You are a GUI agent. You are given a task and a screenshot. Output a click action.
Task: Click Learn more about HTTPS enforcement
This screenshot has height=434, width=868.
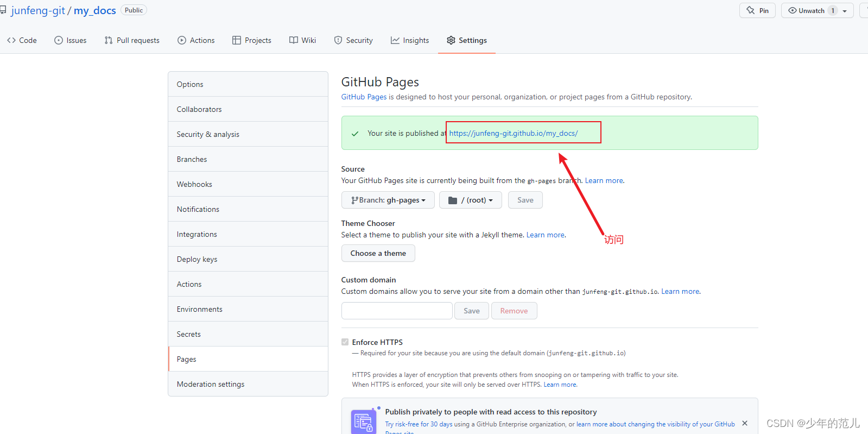tap(560, 385)
